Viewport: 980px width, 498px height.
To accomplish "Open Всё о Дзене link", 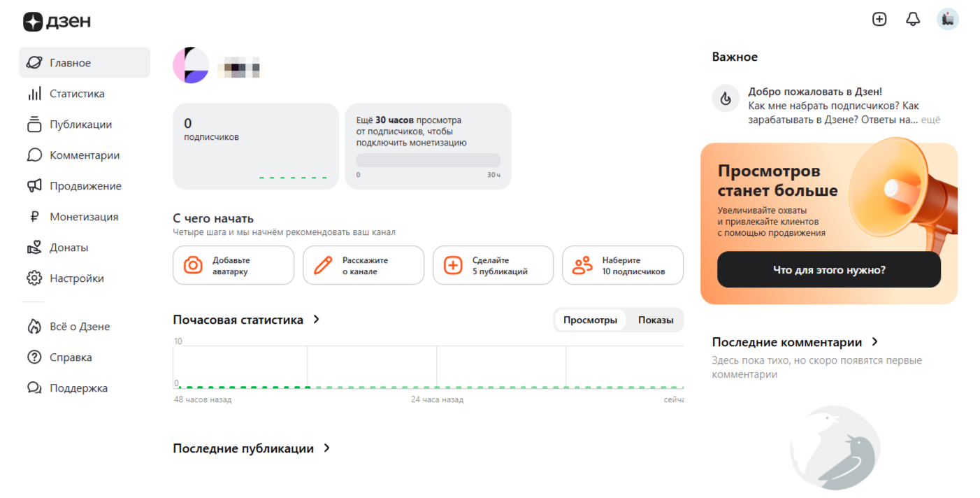I will pos(85,327).
